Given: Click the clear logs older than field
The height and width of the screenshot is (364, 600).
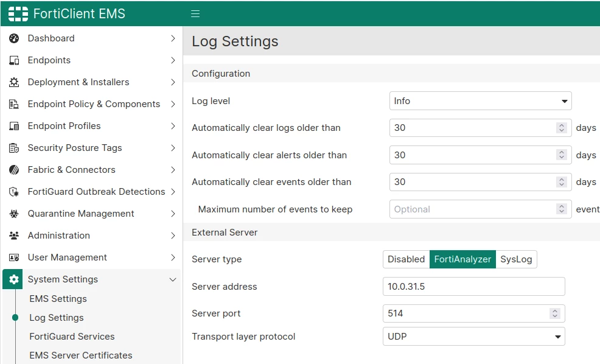Looking at the screenshot, I should pyautogui.click(x=480, y=127).
